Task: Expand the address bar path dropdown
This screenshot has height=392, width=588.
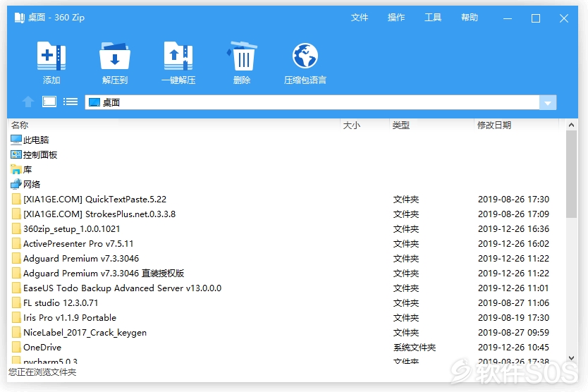Action: [x=548, y=103]
